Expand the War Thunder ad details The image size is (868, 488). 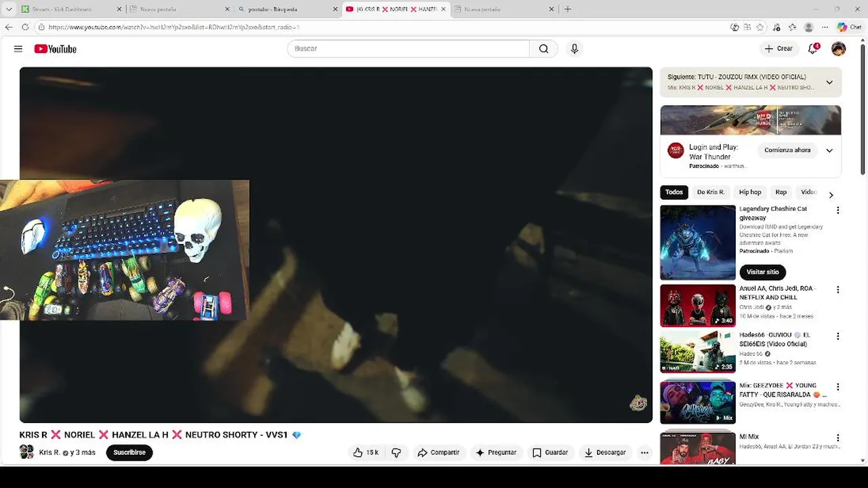829,150
